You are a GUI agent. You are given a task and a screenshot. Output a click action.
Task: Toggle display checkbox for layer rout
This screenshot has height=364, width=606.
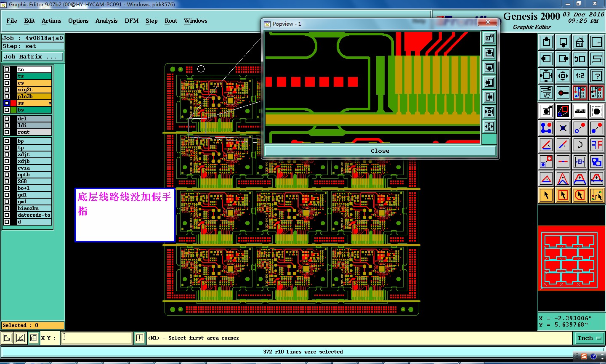click(x=7, y=132)
